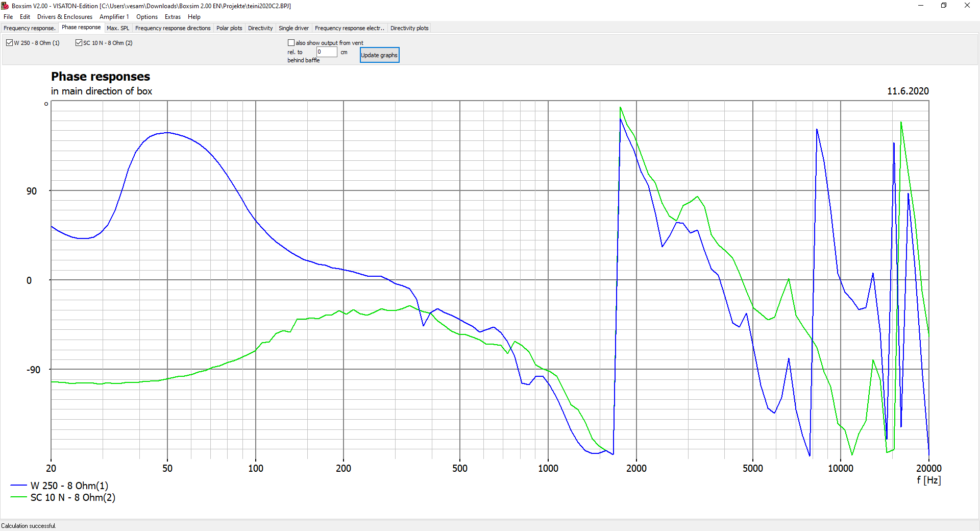
Task: Click the date 11.6.2020 above chart
Action: point(908,91)
